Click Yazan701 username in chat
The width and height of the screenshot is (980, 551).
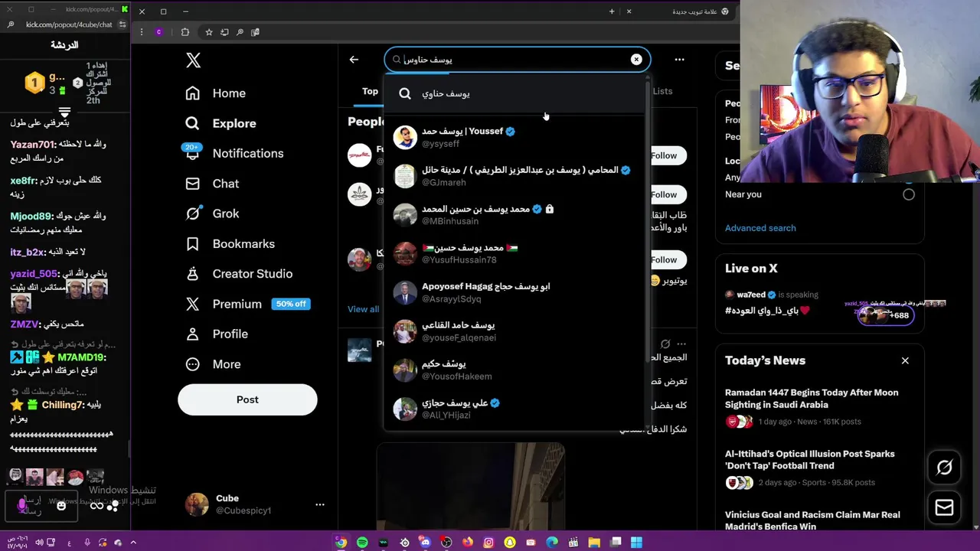[x=33, y=145]
